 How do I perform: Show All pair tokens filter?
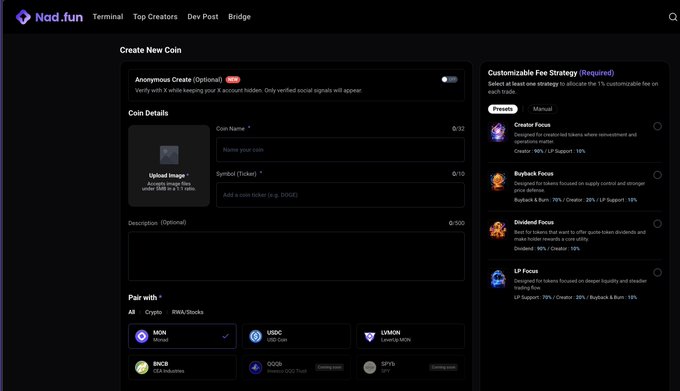(x=131, y=312)
